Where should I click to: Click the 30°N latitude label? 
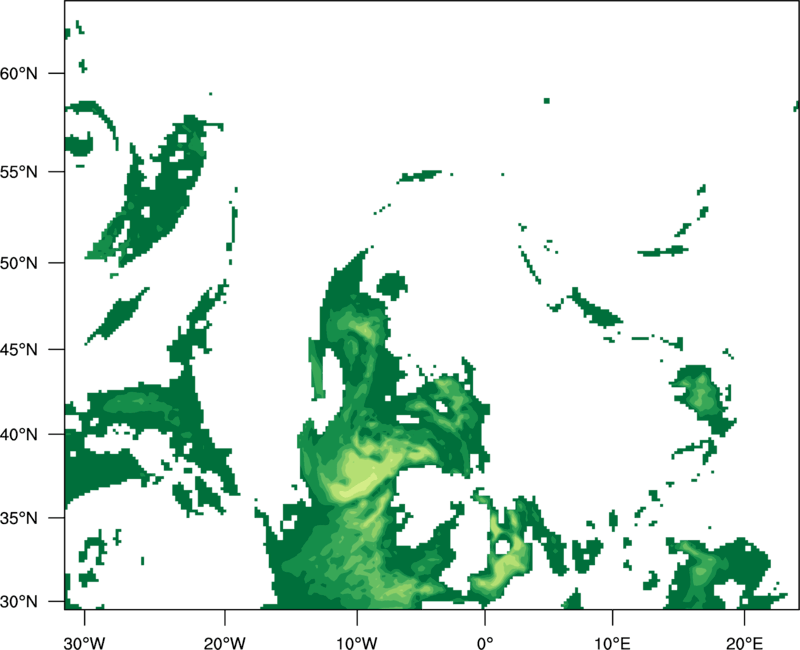19,602
